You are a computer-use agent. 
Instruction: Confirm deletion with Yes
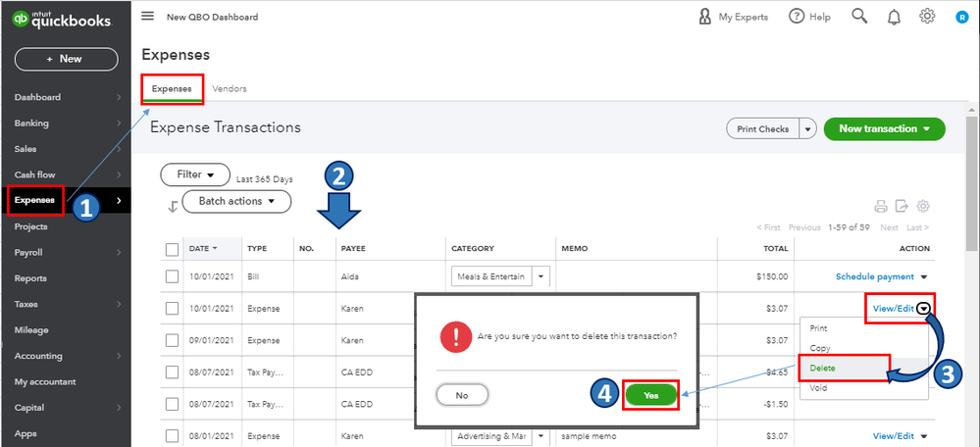(650, 395)
